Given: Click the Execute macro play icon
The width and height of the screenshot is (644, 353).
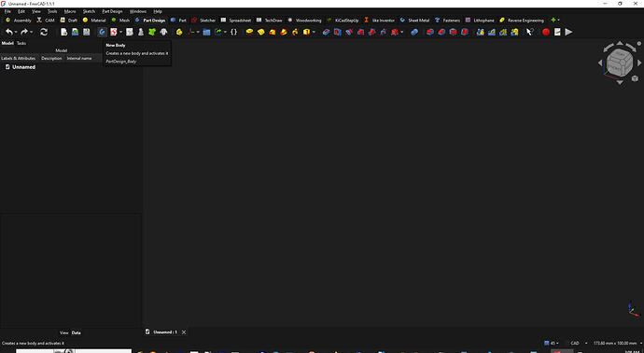Looking at the screenshot, I should (x=568, y=32).
